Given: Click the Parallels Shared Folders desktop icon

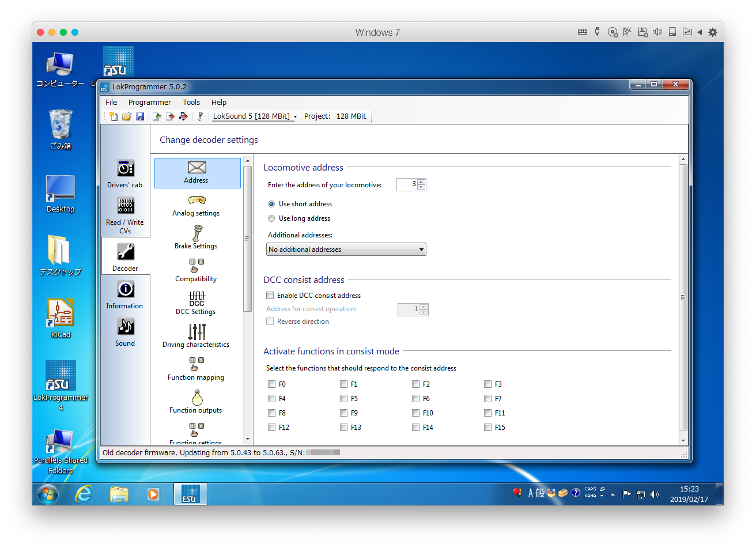Looking at the screenshot, I should pos(61,452).
